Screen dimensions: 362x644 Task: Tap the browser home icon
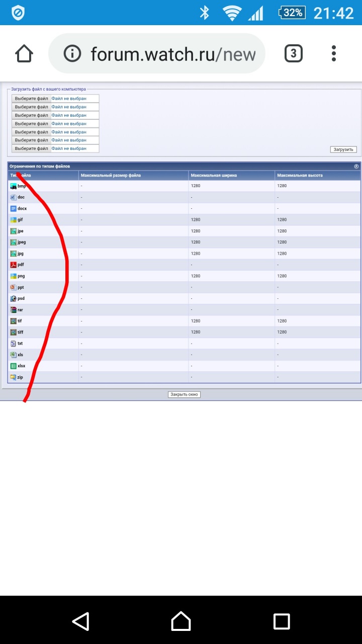coord(24,53)
